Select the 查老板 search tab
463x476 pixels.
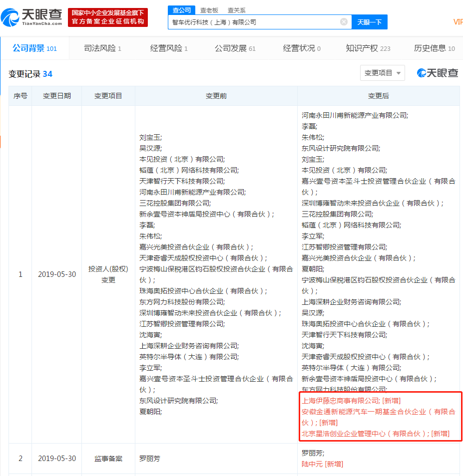pyautogui.click(x=209, y=10)
